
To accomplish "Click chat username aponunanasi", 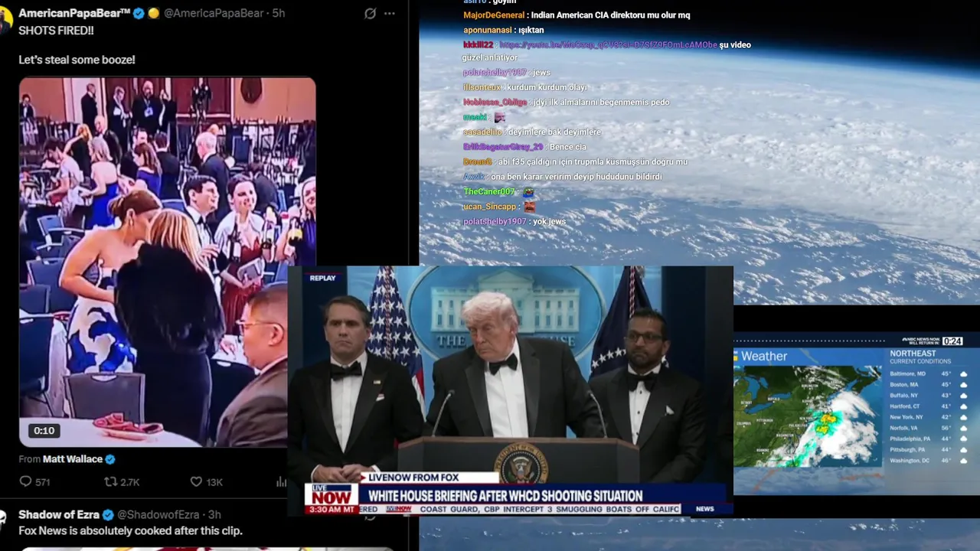I will pyautogui.click(x=488, y=31).
